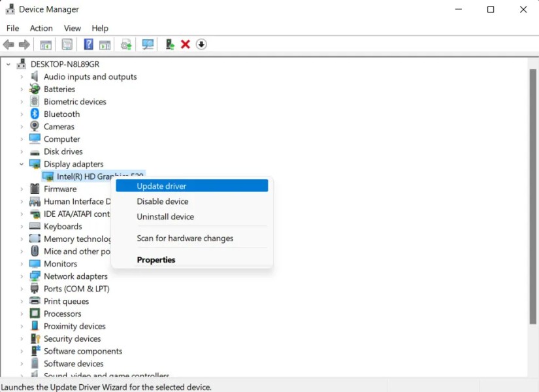Click the red Uninstall device toolbar icon
Viewport: 539px width, 392px height.
click(185, 44)
